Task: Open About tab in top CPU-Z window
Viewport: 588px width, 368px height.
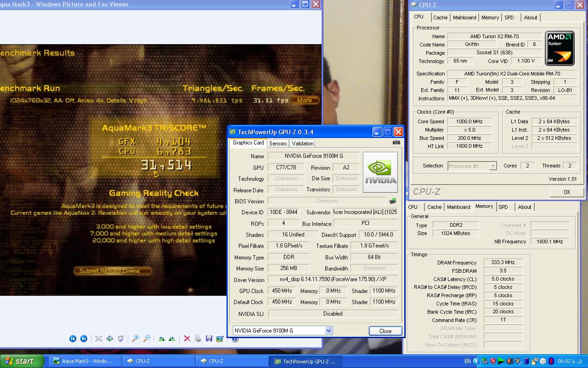Action: coord(531,17)
